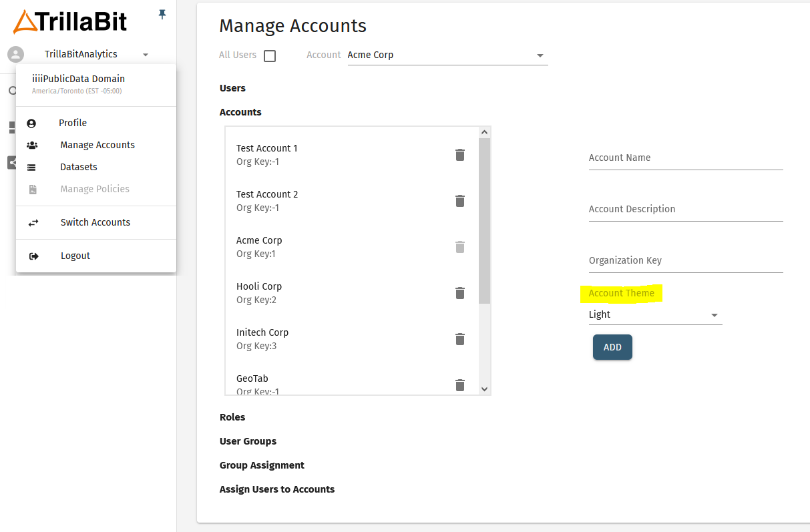Expand the Roles section
The image size is (810, 532).
click(x=232, y=417)
